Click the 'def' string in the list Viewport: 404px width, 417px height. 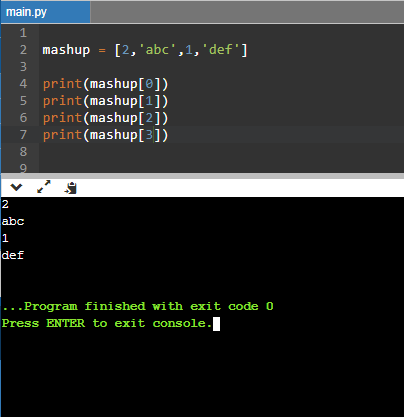point(220,50)
